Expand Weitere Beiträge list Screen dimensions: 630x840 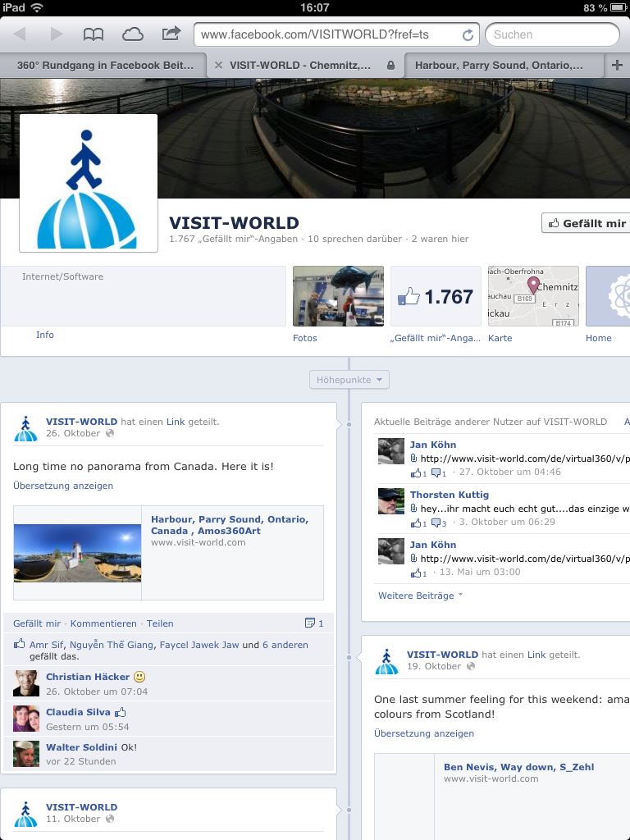(x=420, y=596)
